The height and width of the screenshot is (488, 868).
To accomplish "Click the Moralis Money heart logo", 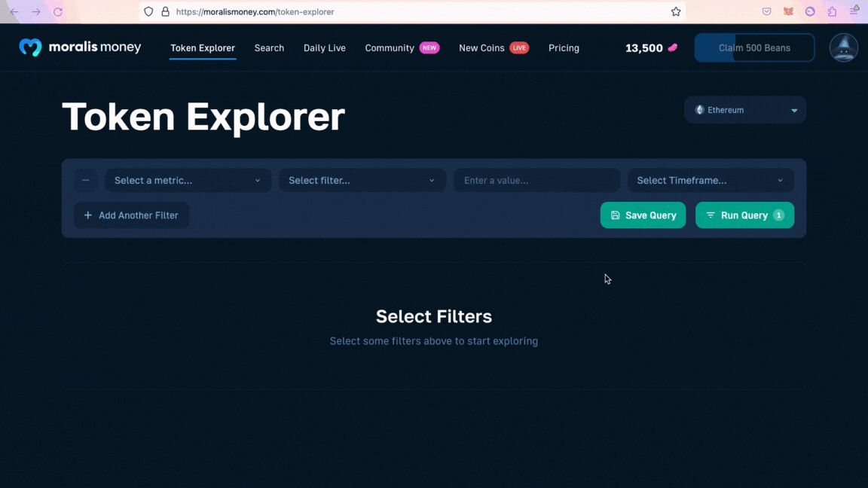I will point(30,47).
